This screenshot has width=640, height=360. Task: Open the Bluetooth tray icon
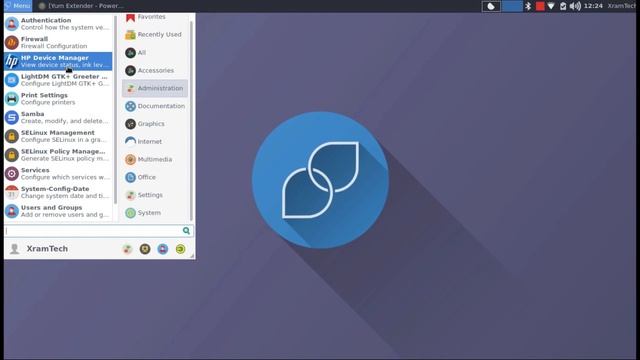pyautogui.click(x=528, y=6)
